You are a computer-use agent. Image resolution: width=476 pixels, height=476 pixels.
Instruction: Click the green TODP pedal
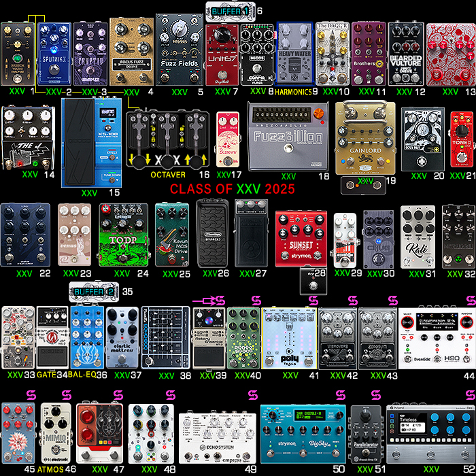[123, 235]
